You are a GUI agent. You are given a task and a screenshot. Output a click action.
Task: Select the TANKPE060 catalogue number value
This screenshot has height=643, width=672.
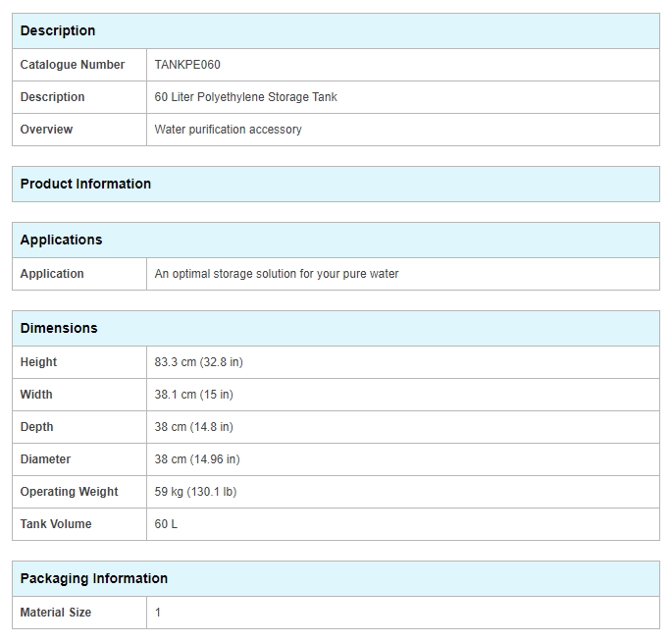187,65
